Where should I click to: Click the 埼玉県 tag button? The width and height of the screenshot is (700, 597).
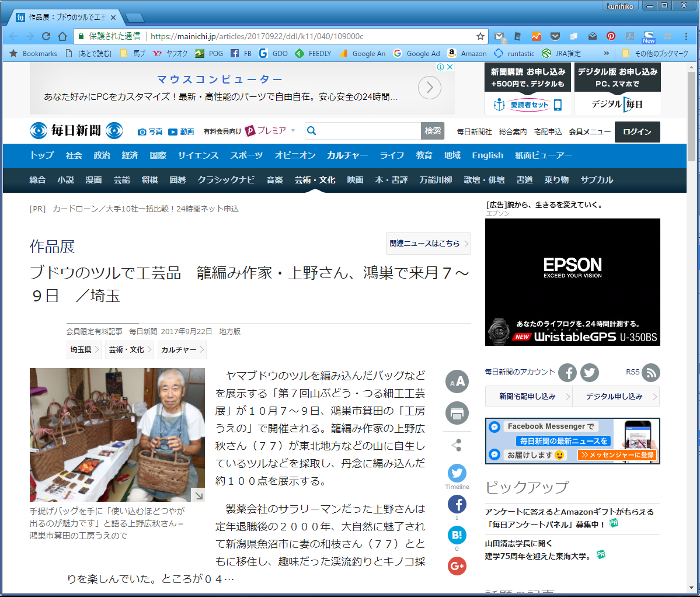pyautogui.click(x=83, y=350)
